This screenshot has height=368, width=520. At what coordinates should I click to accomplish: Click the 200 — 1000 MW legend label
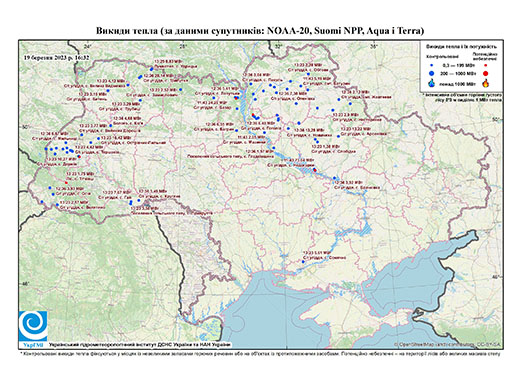coord(459,73)
